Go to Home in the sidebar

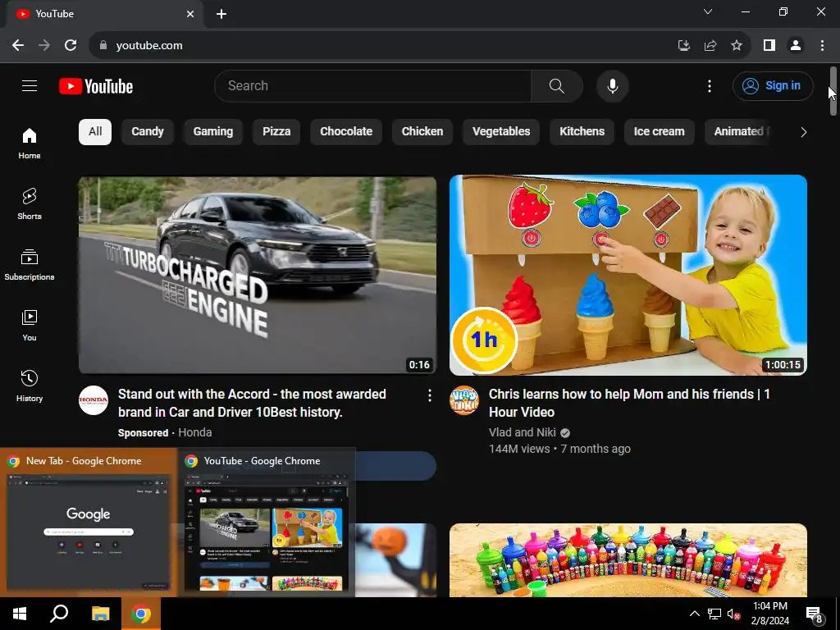point(30,144)
